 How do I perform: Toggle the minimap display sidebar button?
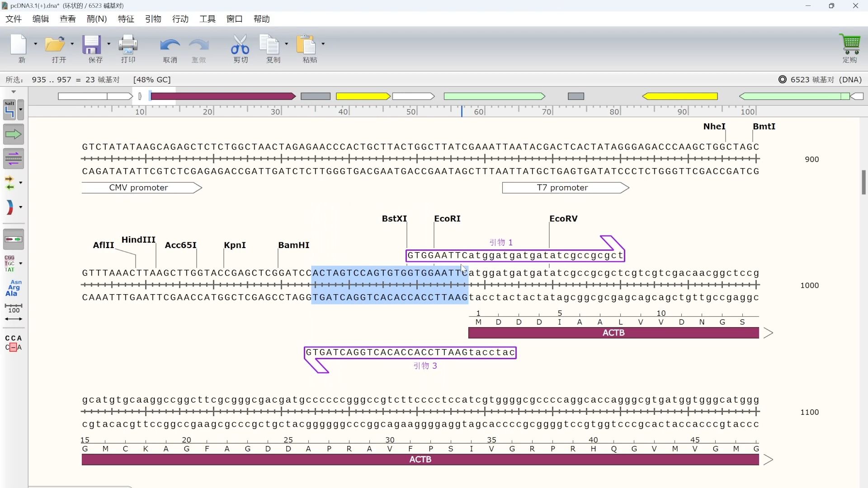pos(14,239)
